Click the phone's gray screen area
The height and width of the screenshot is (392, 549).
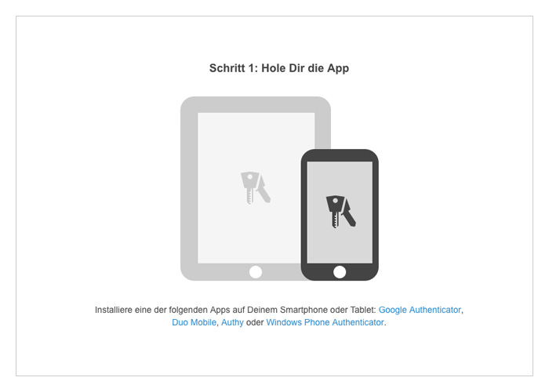pos(340,212)
